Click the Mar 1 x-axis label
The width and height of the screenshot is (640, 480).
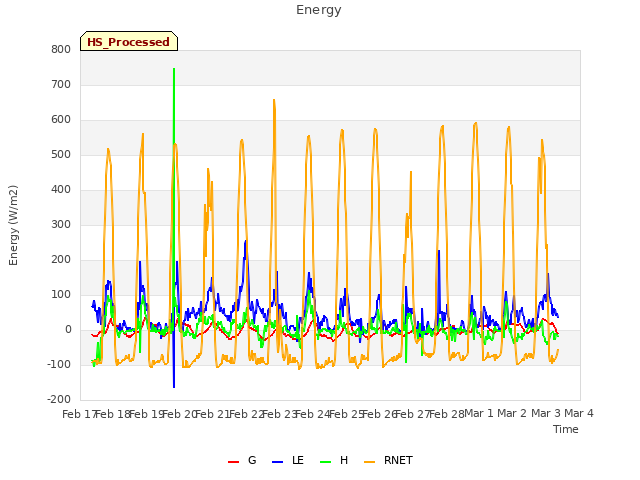(x=479, y=413)
